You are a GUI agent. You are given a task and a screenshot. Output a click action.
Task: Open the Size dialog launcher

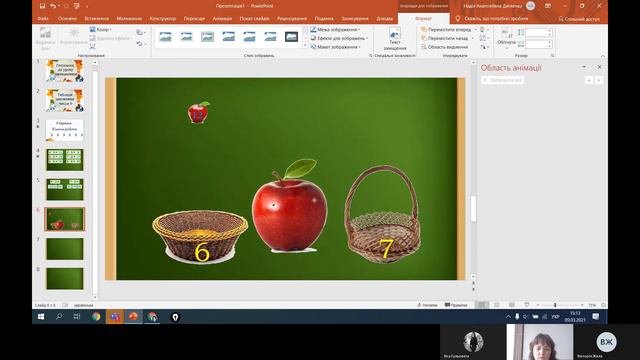coord(553,56)
